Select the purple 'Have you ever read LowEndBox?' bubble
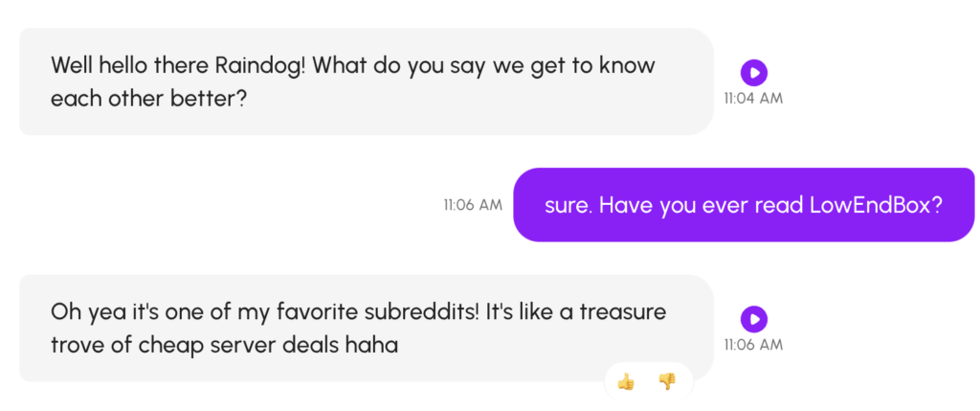The height and width of the screenshot is (411, 980). pos(744,205)
